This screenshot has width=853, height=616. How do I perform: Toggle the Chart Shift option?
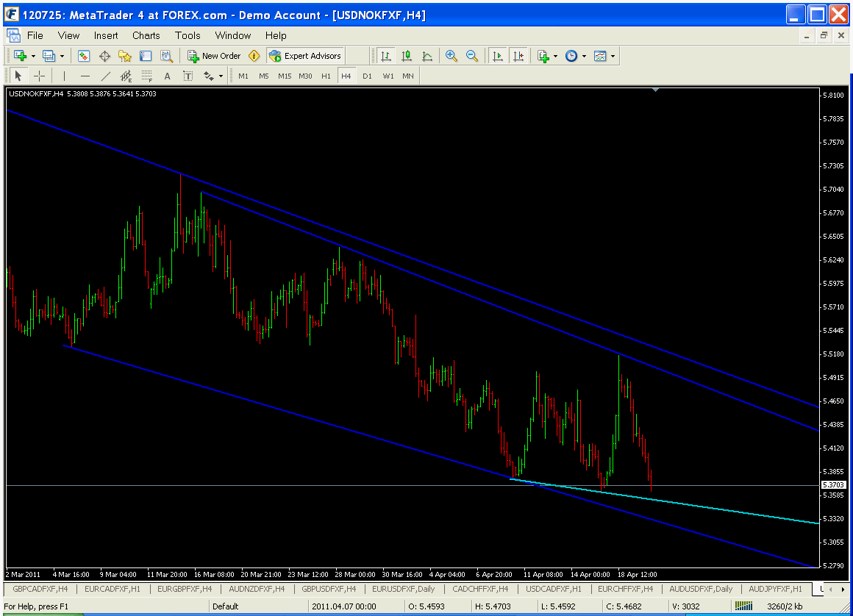tap(519, 56)
